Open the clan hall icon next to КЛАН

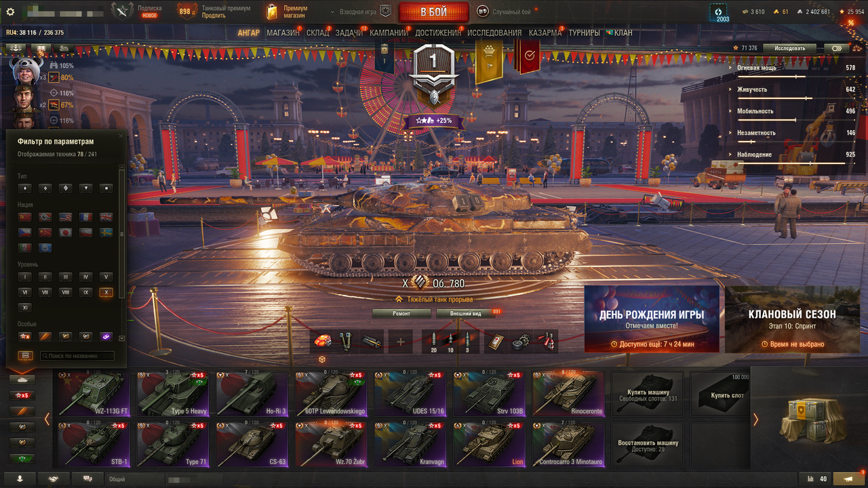tap(609, 33)
